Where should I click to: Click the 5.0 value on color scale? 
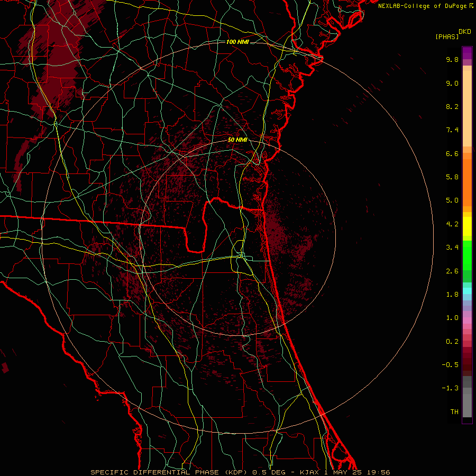click(452, 200)
